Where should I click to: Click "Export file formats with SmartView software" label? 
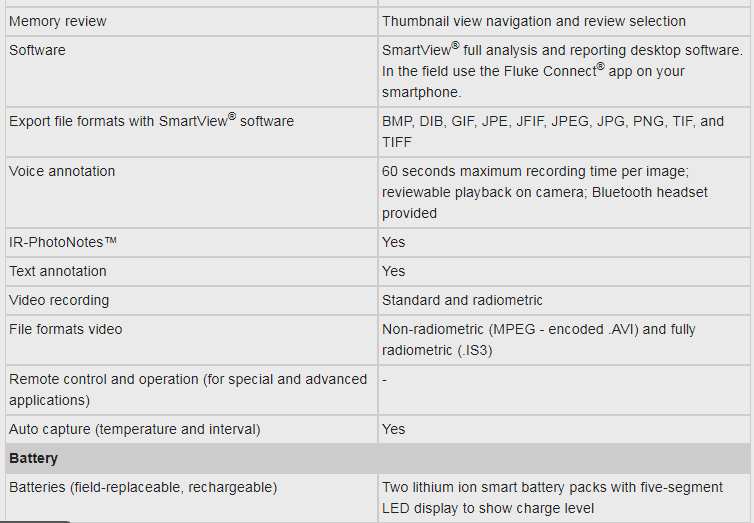click(x=151, y=121)
